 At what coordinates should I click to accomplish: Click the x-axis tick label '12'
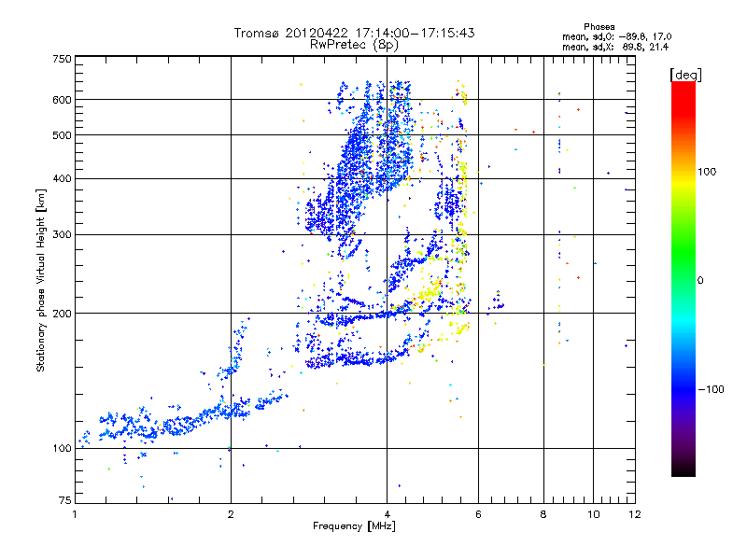pos(635,514)
